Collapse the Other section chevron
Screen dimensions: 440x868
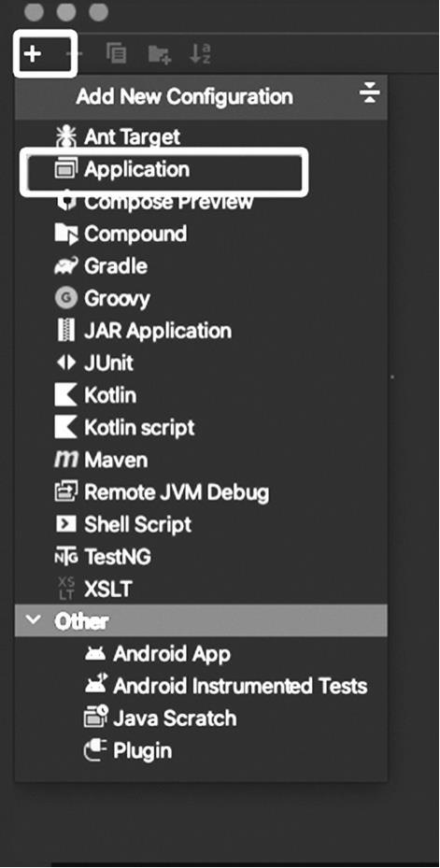click(34, 620)
